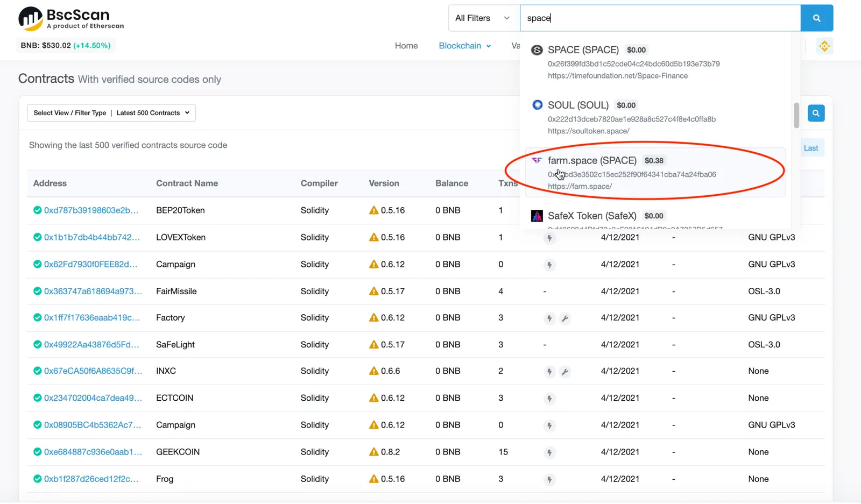Screen dimensions: 861x504
Task: Open the SOUL (SOUL) search result
Action: 655,118
